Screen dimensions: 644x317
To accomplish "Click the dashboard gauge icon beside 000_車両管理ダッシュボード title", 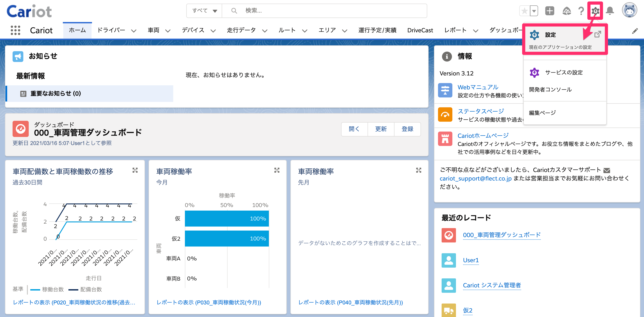I will 20,129.
